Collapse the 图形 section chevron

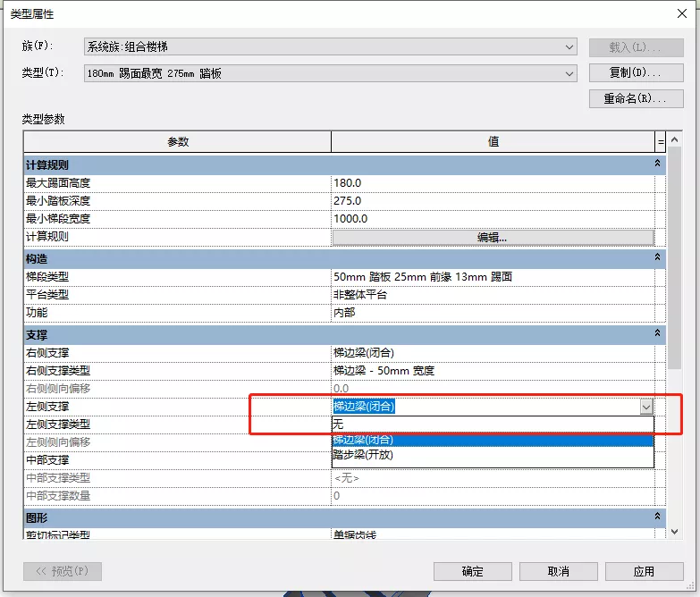point(659,517)
